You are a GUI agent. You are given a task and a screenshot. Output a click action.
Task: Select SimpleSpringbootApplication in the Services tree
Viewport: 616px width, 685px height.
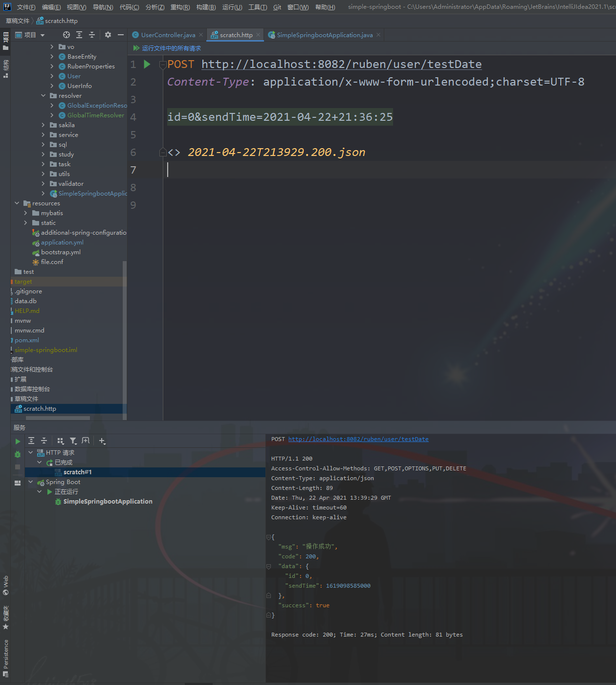tap(108, 502)
